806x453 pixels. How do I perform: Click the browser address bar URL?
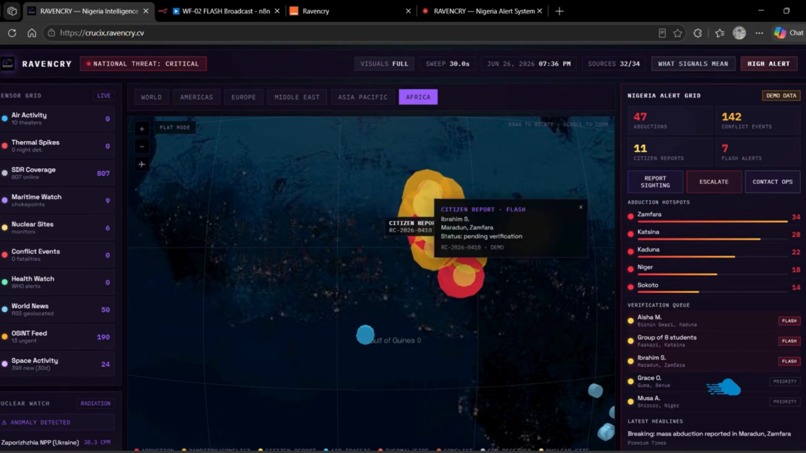click(102, 33)
